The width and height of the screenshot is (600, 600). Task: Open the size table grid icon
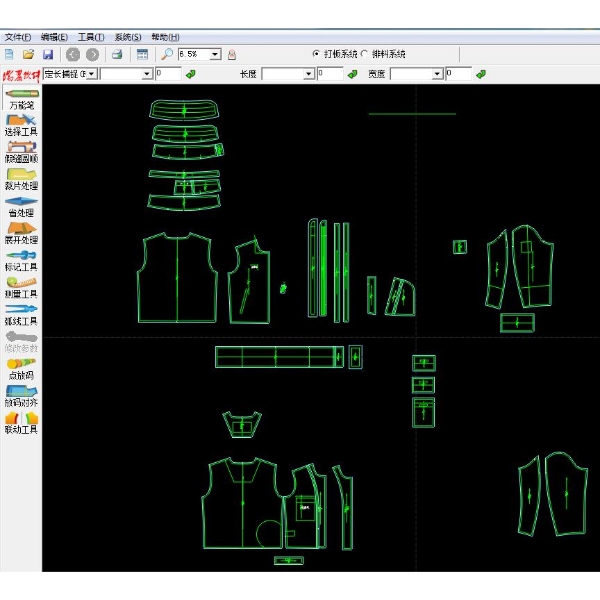point(142,54)
